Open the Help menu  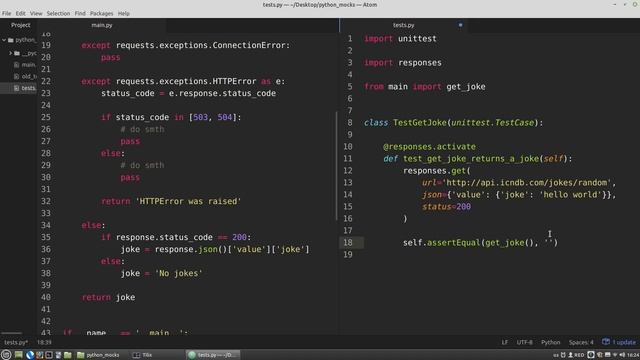tap(124, 13)
